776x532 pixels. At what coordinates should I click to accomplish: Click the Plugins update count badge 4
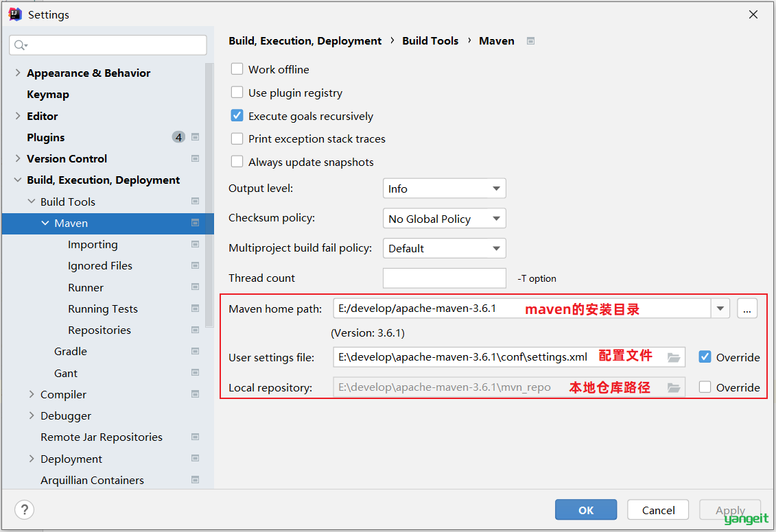click(x=178, y=137)
